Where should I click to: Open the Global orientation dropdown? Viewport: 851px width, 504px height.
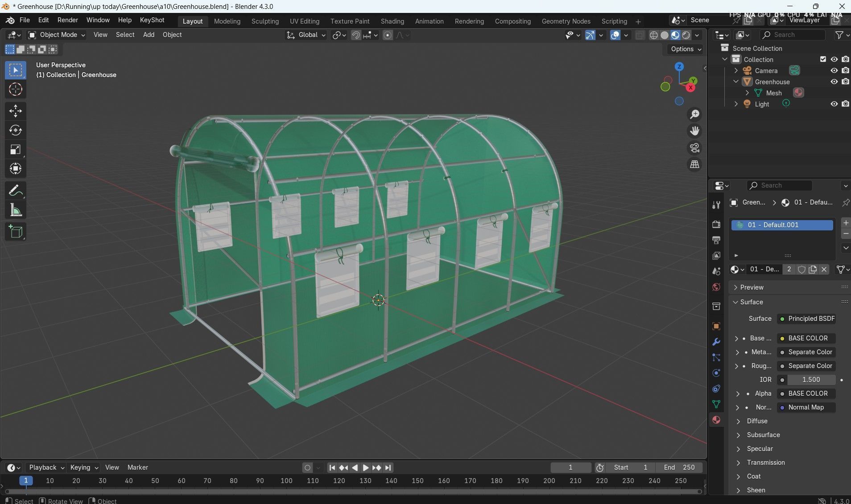pos(306,35)
